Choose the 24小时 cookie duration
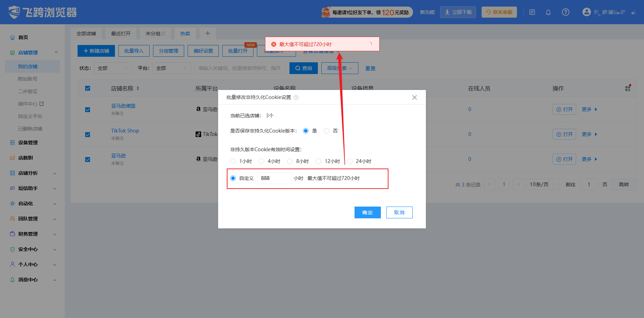Image resolution: width=644 pixels, height=318 pixels. 350,161
